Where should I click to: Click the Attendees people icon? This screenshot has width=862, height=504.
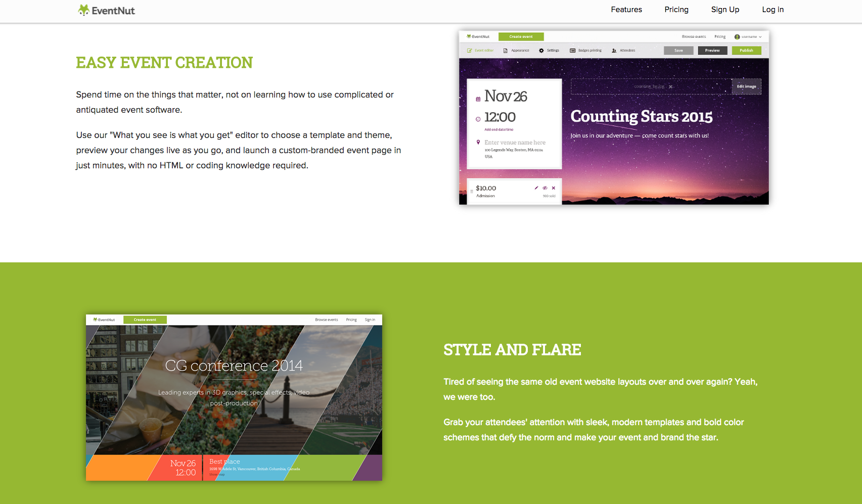(614, 51)
